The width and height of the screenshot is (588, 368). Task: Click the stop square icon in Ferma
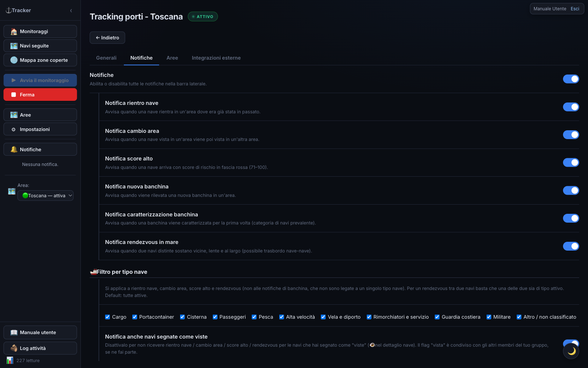tap(14, 95)
